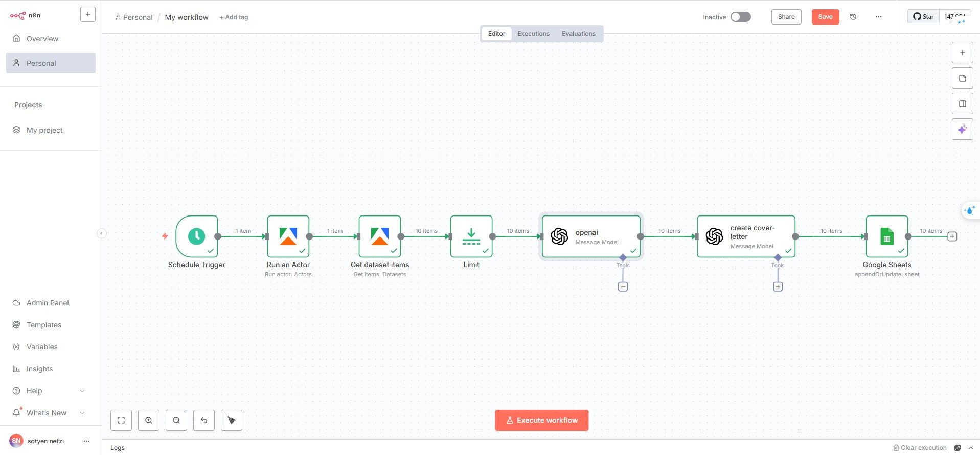
Task: Open Variables page
Action: [x=51, y=347]
